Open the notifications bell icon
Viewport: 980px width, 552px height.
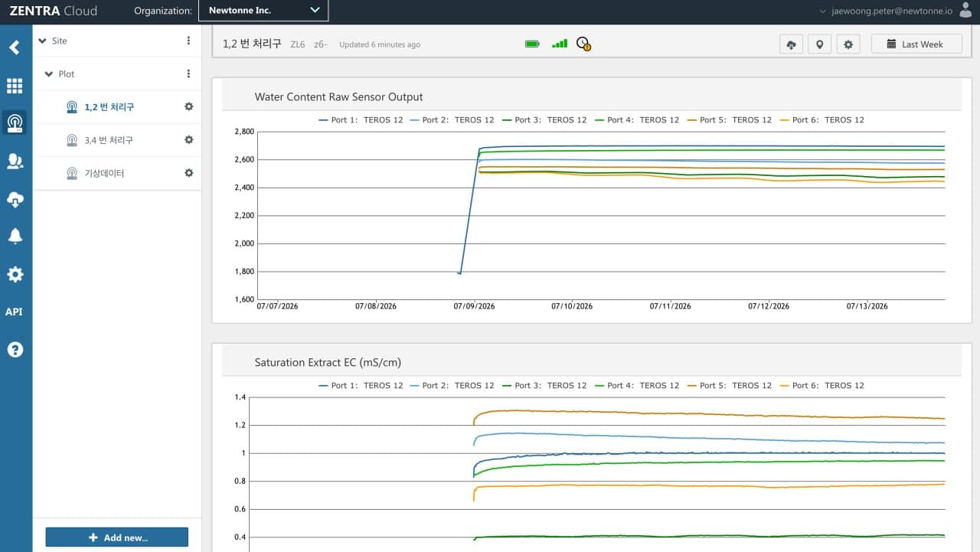point(15,236)
